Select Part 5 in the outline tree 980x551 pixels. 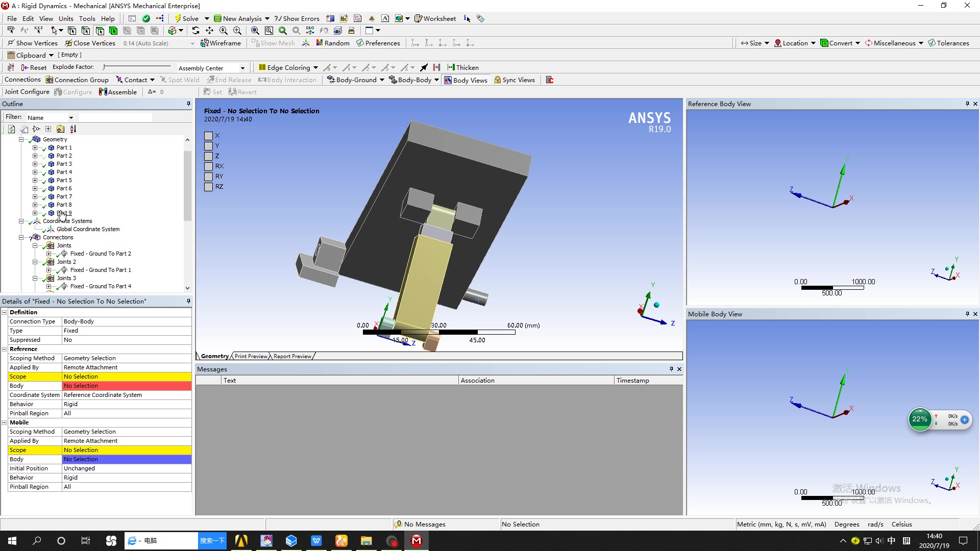(x=65, y=180)
